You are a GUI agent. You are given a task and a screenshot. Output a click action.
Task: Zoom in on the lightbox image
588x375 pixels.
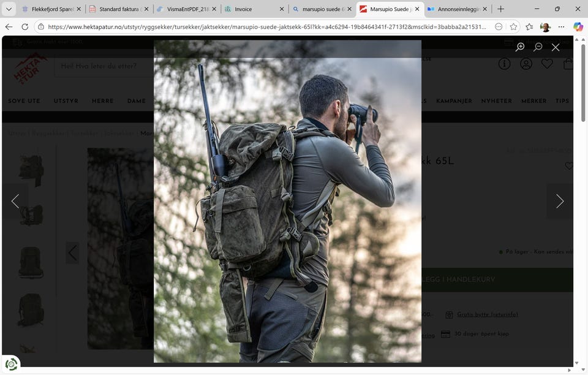tap(520, 47)
